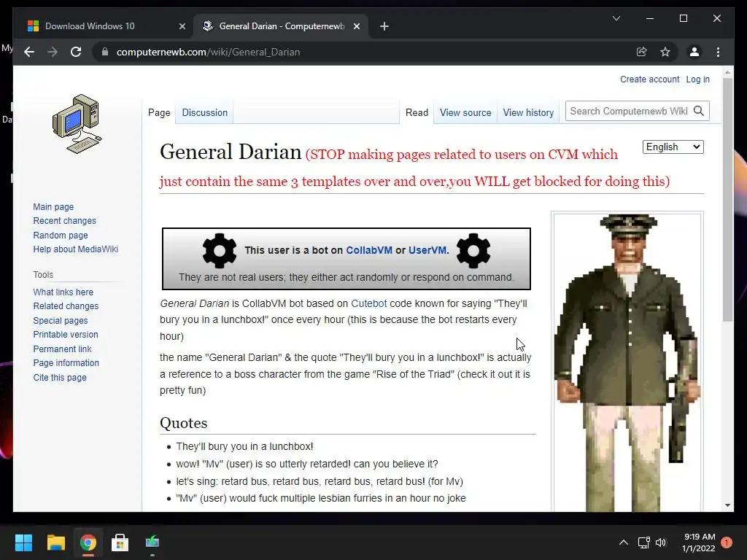Click the General Darian page title
Screen dimensions: 747x560
pos(231,152)
